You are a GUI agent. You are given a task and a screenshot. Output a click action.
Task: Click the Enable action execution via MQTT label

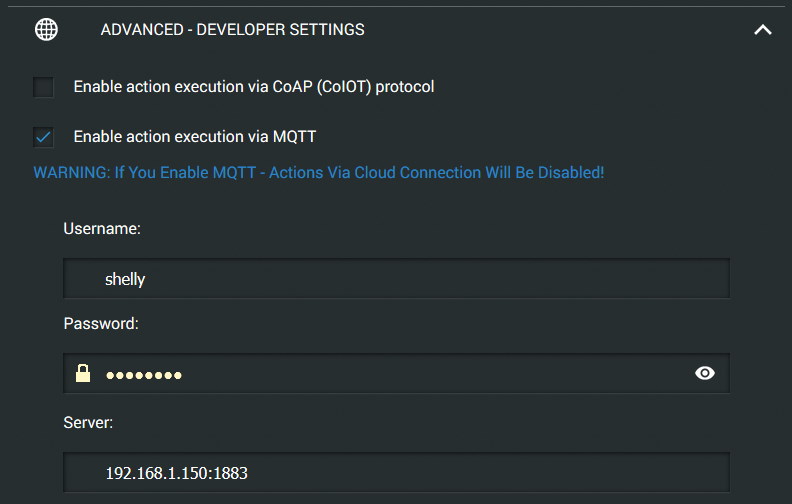click(x=195, y=137)
